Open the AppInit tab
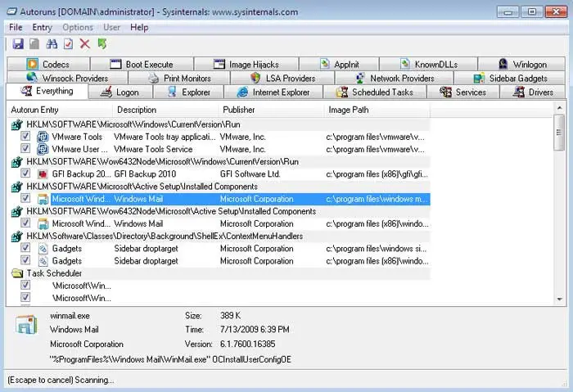573x392 pixels. 339,65
